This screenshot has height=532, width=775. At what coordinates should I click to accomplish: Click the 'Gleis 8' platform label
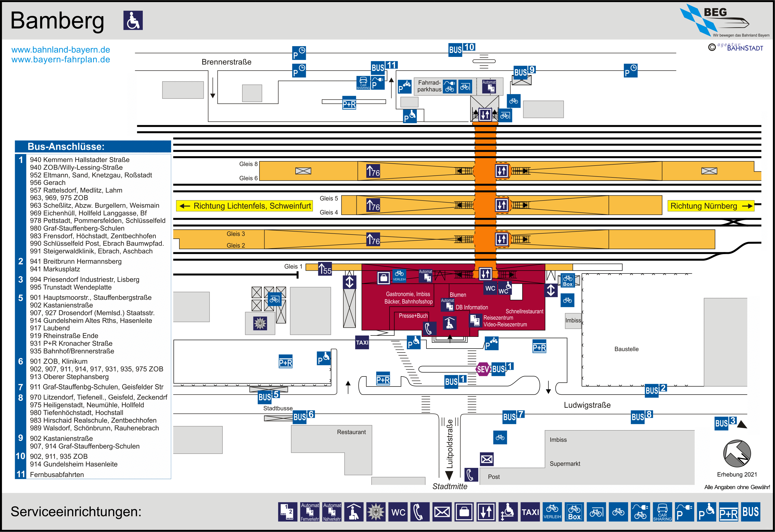248,164
